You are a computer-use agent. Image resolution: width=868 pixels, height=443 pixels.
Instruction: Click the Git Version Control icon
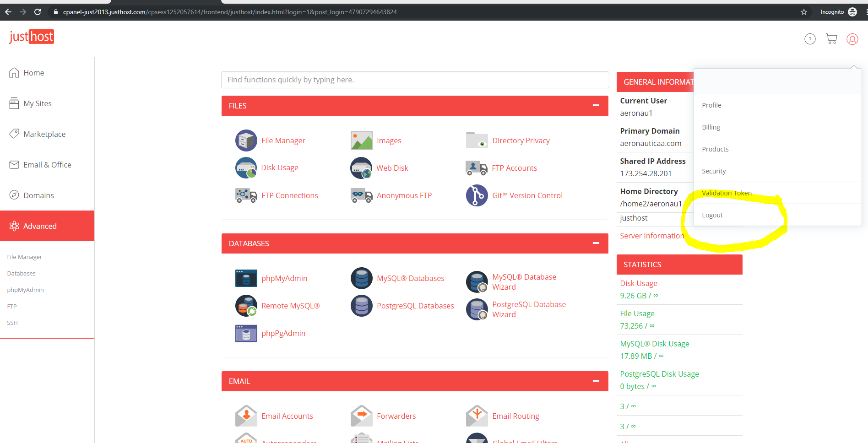click(x=477, y=195)
